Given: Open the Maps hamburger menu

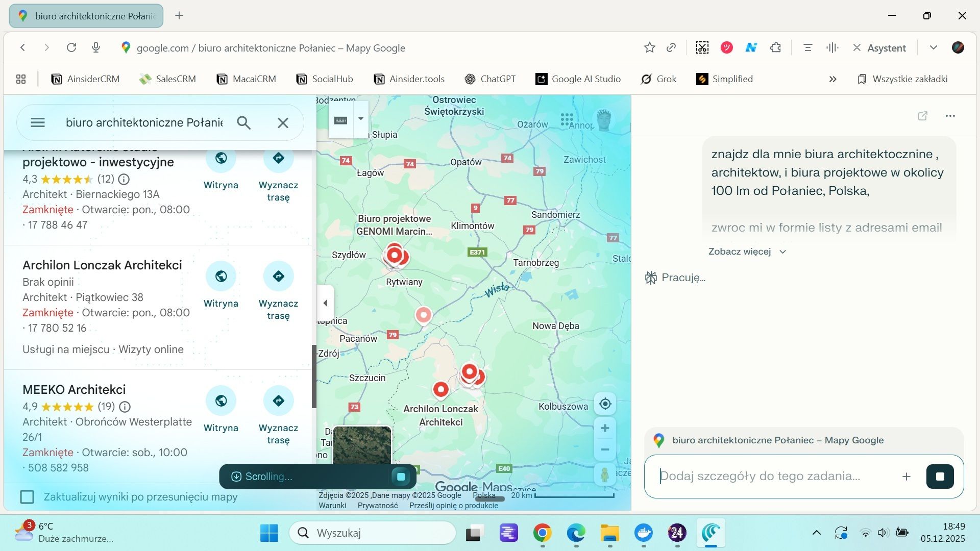Looking at the screenshot, I should click(38, 123).
